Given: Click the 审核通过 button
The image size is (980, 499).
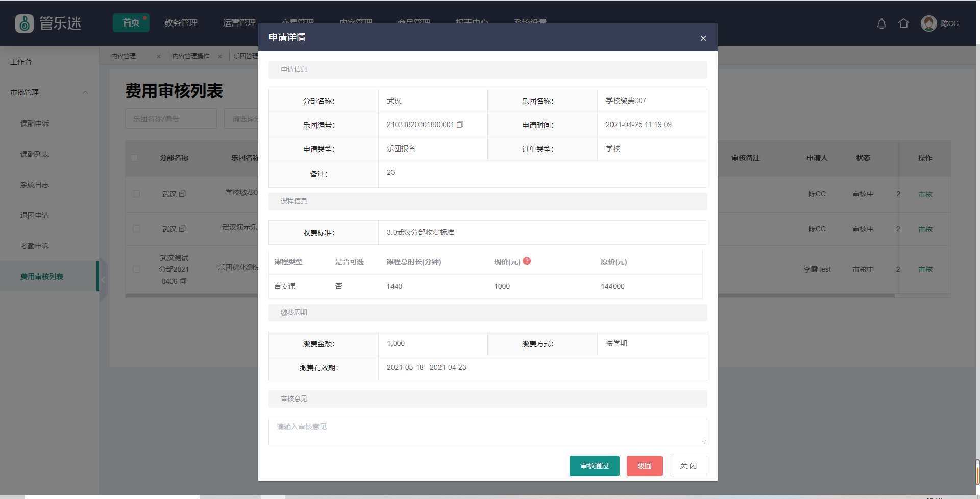Looking at the screenshot, I should click(x=594, y=466).
